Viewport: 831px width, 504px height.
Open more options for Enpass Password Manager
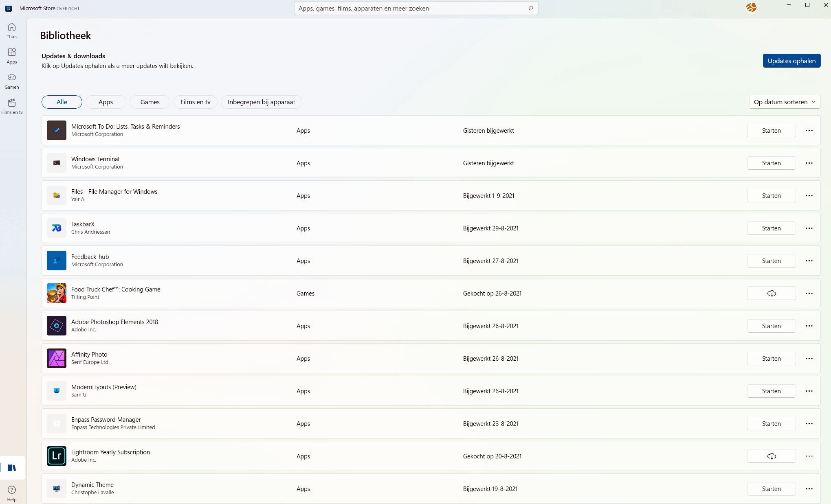click(x=809, y=423)
